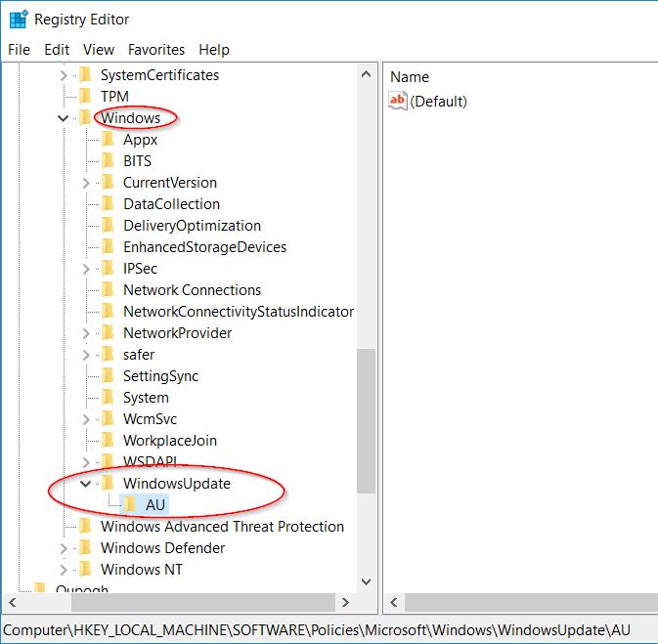Viewport: 658px width, 644px height.
Task: Expand the WSDAPI key
Action: click(x=86, y=462)
